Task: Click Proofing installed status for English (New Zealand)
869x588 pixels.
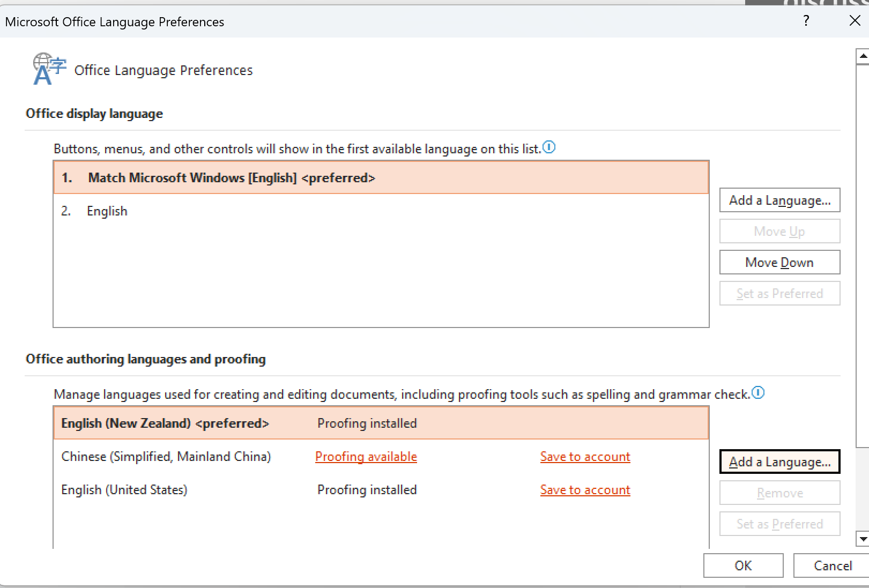Action: 367,423
